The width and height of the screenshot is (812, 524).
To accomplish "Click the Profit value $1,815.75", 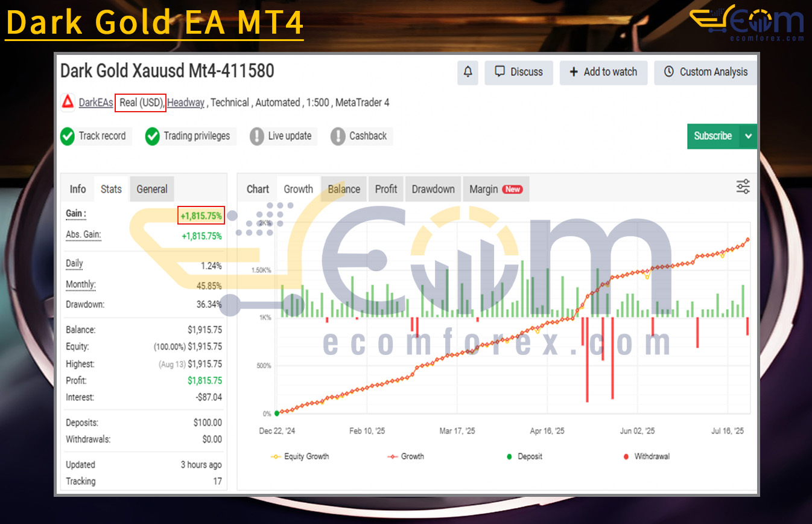I will tap(205, 381).
